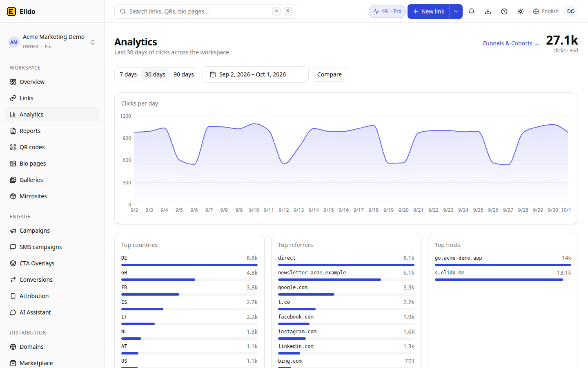Click the Elido logo icon

point(11,11)
